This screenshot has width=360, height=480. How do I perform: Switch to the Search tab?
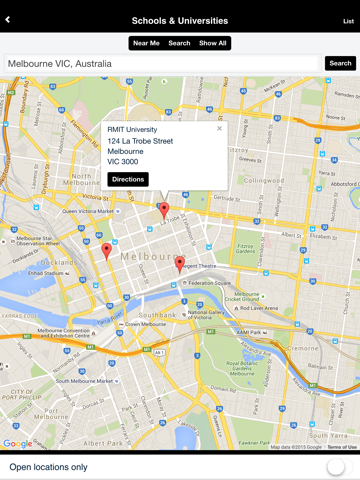(179, 43)
